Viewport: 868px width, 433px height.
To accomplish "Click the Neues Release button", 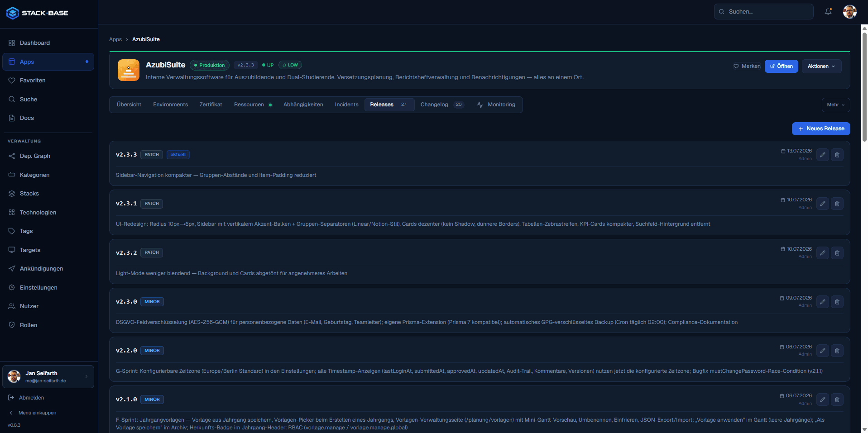I will [820, 128].
